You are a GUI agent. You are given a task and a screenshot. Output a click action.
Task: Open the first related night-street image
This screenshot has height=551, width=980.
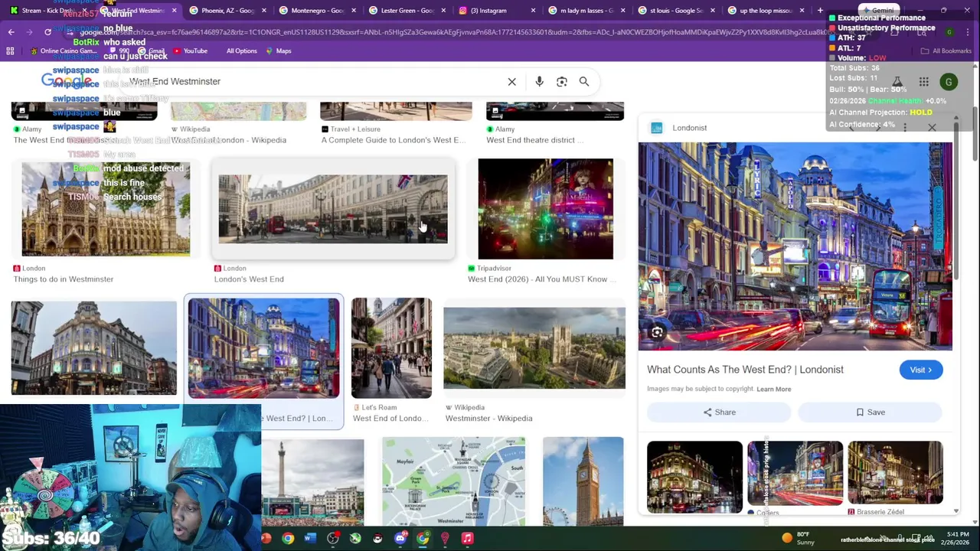coord(694,477)
